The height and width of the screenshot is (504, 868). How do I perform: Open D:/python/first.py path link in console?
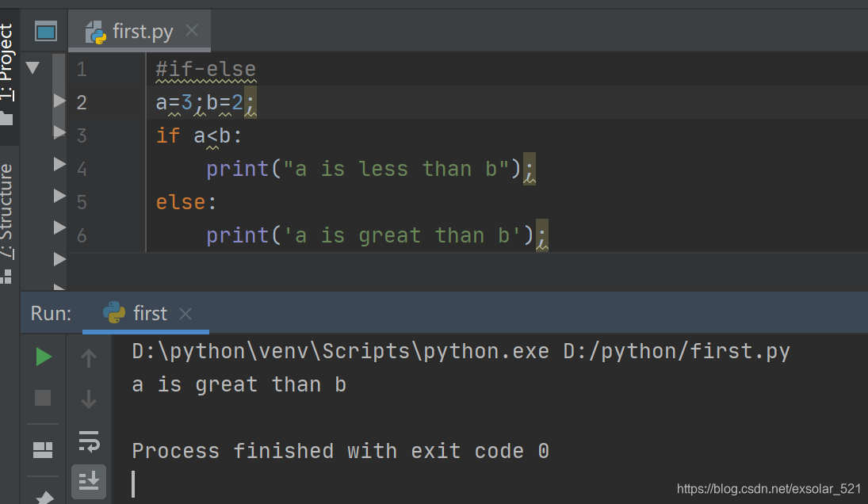(676, 351)
